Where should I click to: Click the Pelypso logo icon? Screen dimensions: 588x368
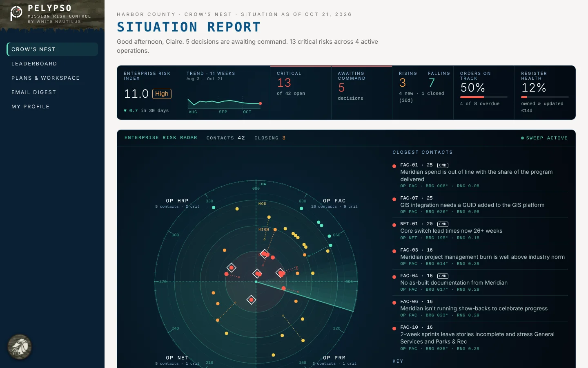16,13
